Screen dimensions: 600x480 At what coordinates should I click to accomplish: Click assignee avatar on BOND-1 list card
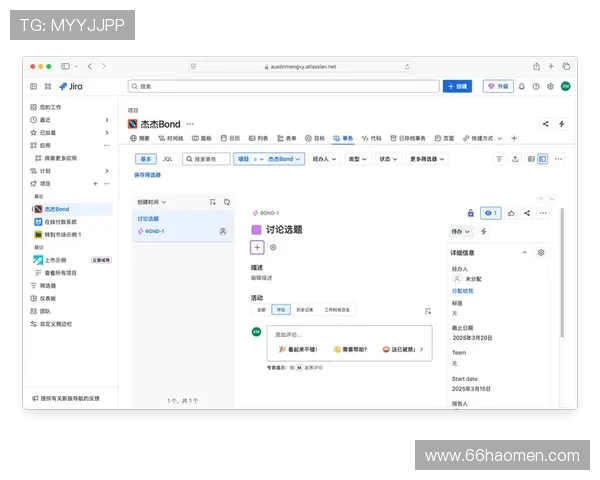[x=223, y=231]
